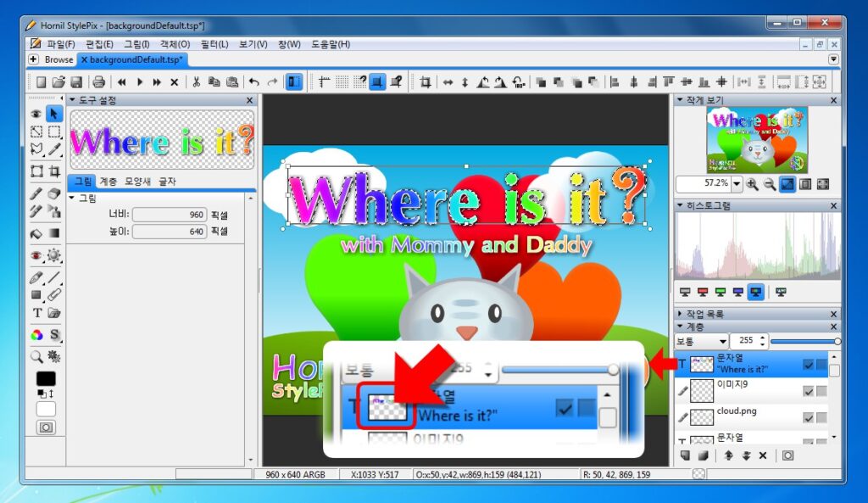868x503 pixels.
Task: Create a new document from the toolbar
Action: [41, 82]
